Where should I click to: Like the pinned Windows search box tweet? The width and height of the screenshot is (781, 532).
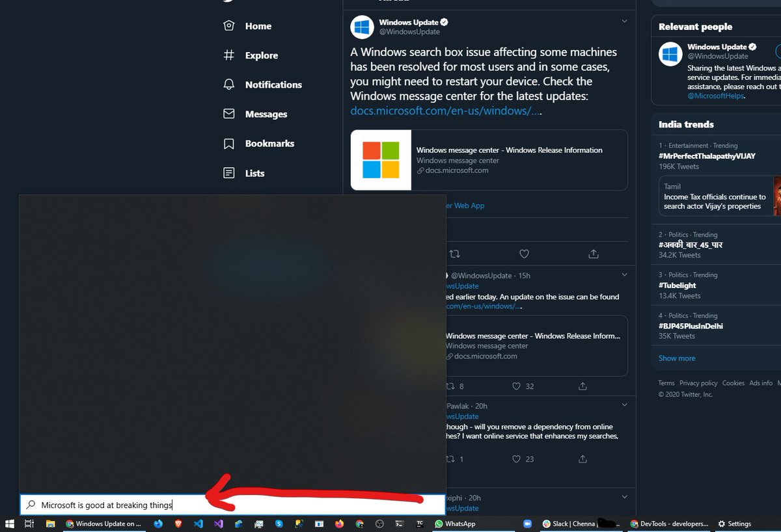tap(524, 254)
